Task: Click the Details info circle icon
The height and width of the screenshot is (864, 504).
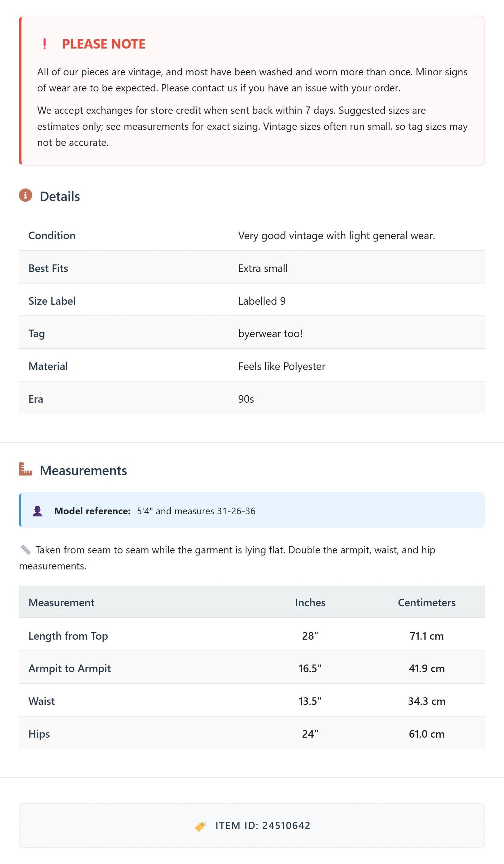Action: tap(25, 195)
